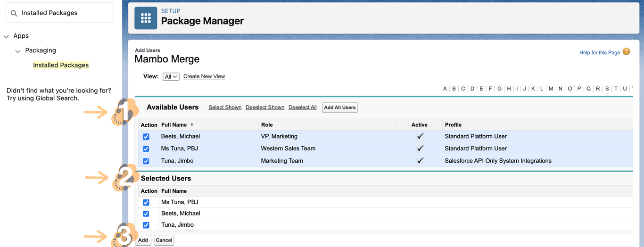This screenshot has height=247, width=644.
Task: Collapse the Apps section in sidebar
Action: 7,36
